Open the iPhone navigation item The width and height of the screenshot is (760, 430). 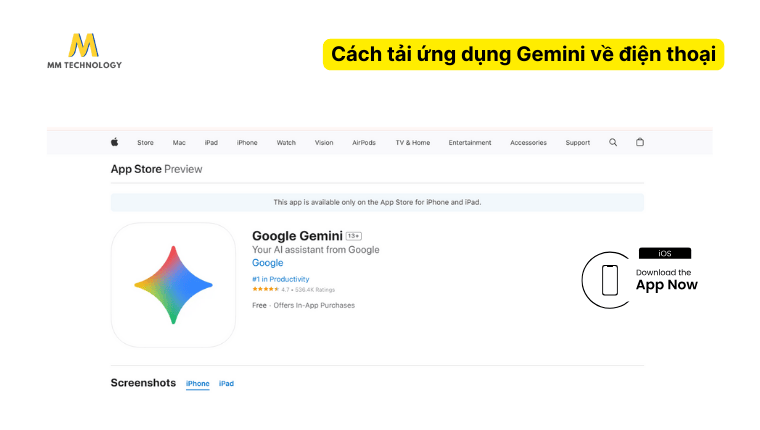pyautogui.click(x=247, y=143)
